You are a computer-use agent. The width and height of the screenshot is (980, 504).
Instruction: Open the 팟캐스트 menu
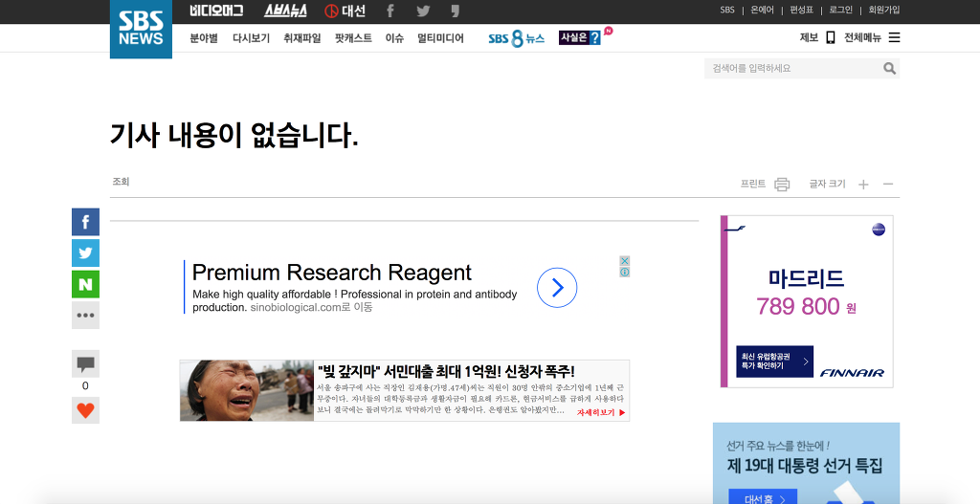tap(353, 38)
